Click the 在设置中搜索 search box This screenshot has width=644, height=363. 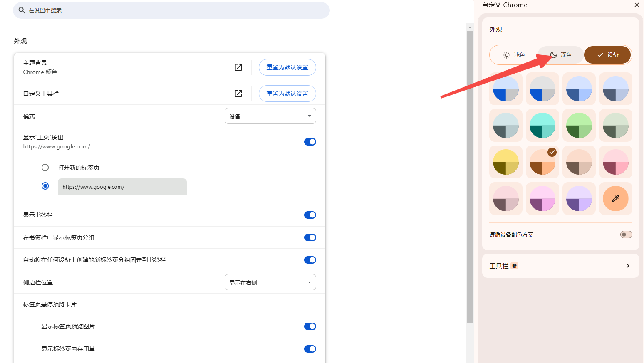(171, 10)
